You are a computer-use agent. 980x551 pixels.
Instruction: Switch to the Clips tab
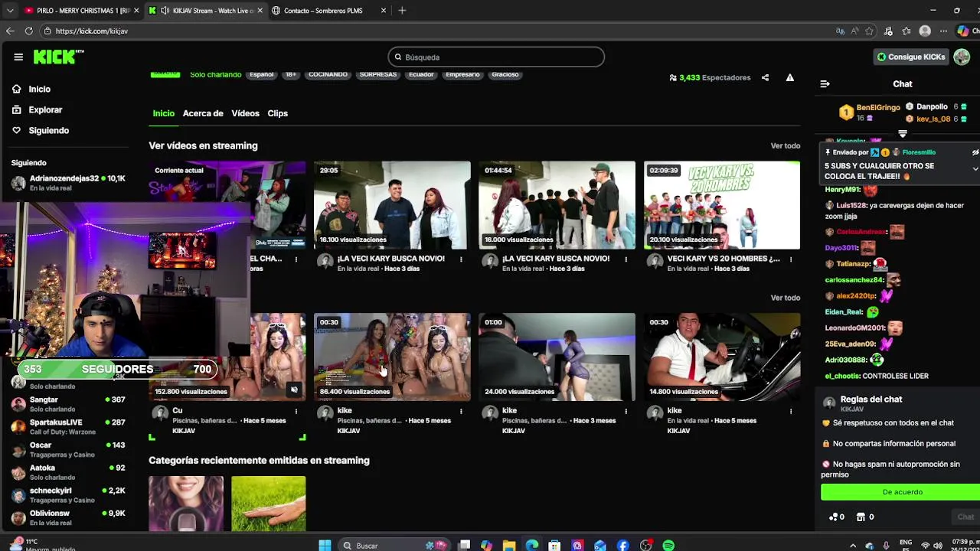(277, 113)
